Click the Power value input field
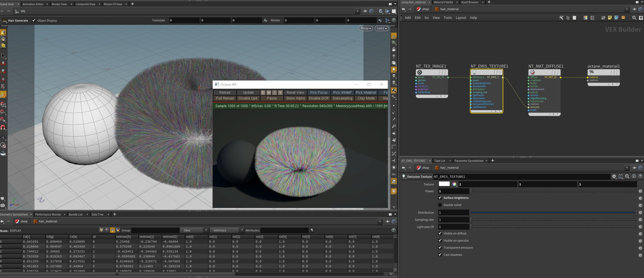 (454, 191)
